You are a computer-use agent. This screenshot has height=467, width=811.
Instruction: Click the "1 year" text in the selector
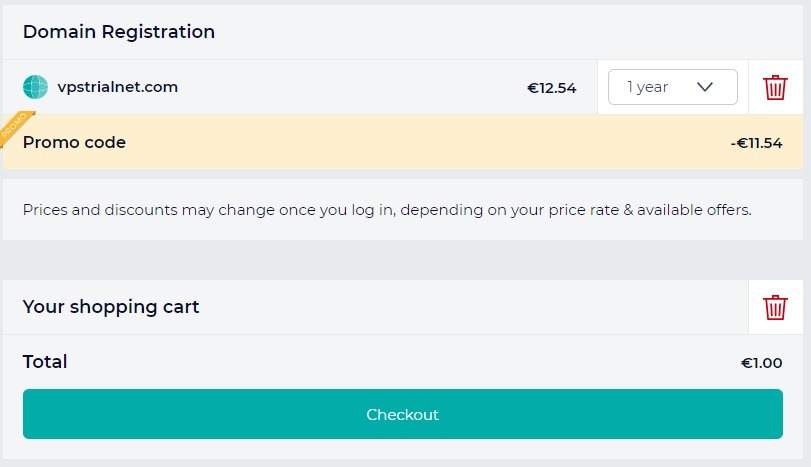pos(647,87)
